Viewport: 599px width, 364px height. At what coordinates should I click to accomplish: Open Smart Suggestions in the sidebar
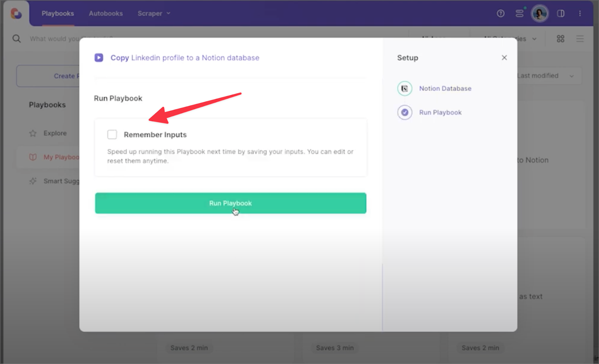(x=61, y=181)
